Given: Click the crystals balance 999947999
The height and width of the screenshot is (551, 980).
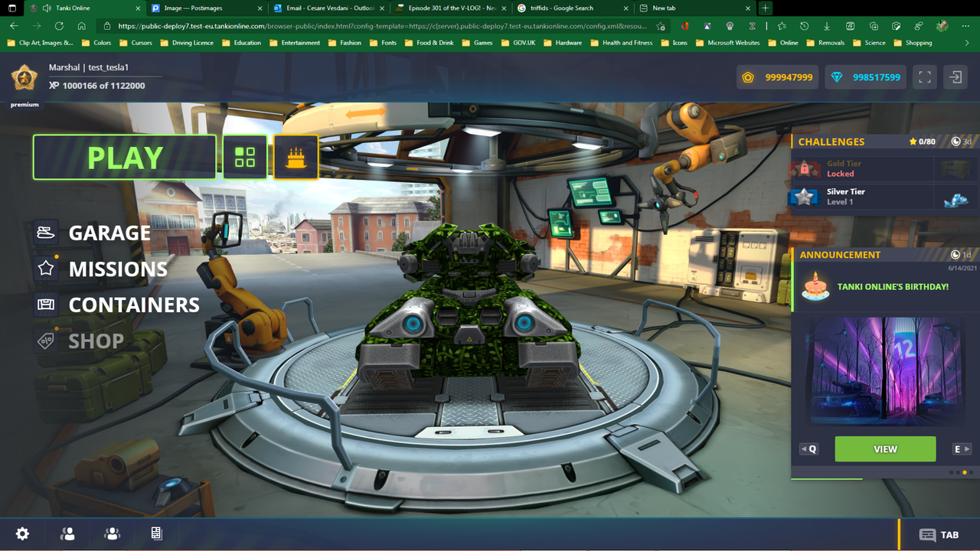Looking at the screenshot, I should tap(778, 77).
